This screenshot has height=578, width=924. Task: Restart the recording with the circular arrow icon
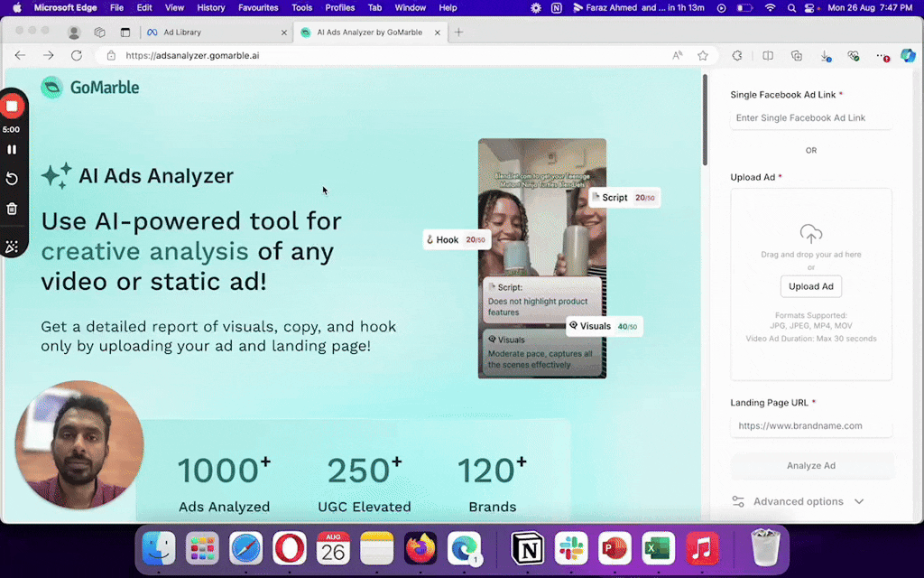pyautogui.click(x=12, y=179)
